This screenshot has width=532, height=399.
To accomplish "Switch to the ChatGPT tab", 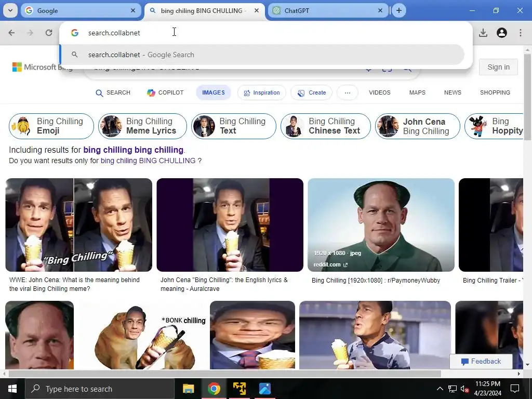I will click(x=328, y=10).
